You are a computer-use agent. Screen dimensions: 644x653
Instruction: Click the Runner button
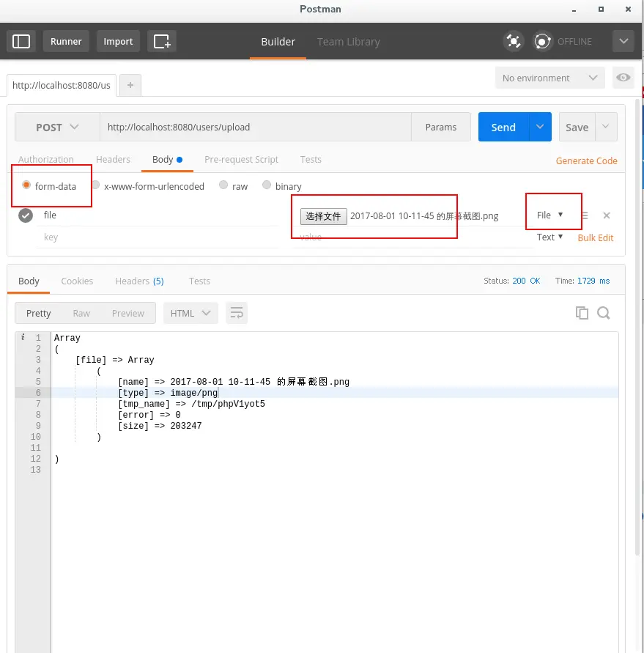(66, 41)
